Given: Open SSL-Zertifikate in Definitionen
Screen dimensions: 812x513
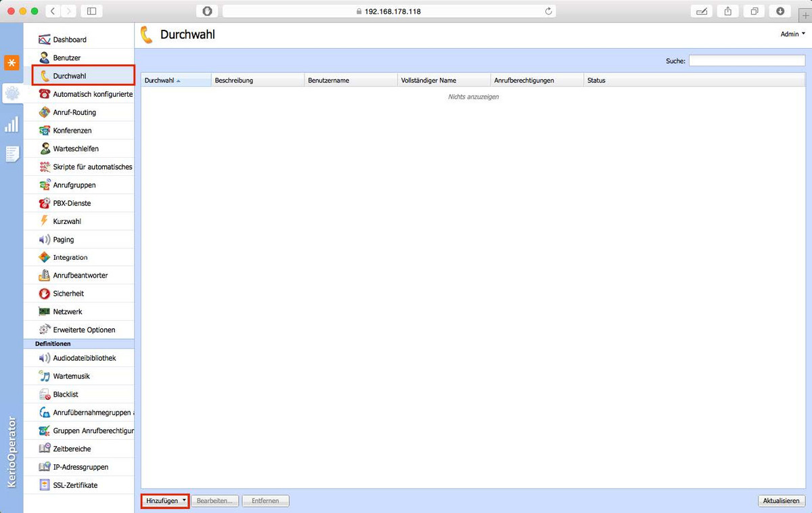Looking at the screenshot, I should (75, 485).
